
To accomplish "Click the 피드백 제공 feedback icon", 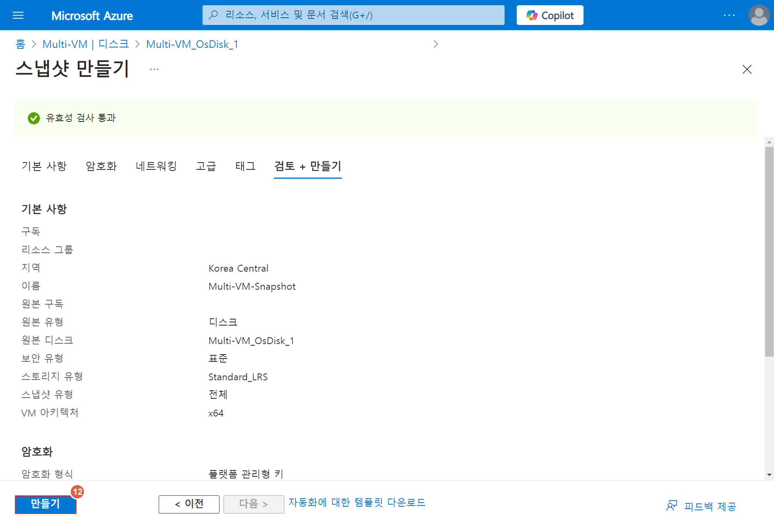I will (x=671, y=506).
